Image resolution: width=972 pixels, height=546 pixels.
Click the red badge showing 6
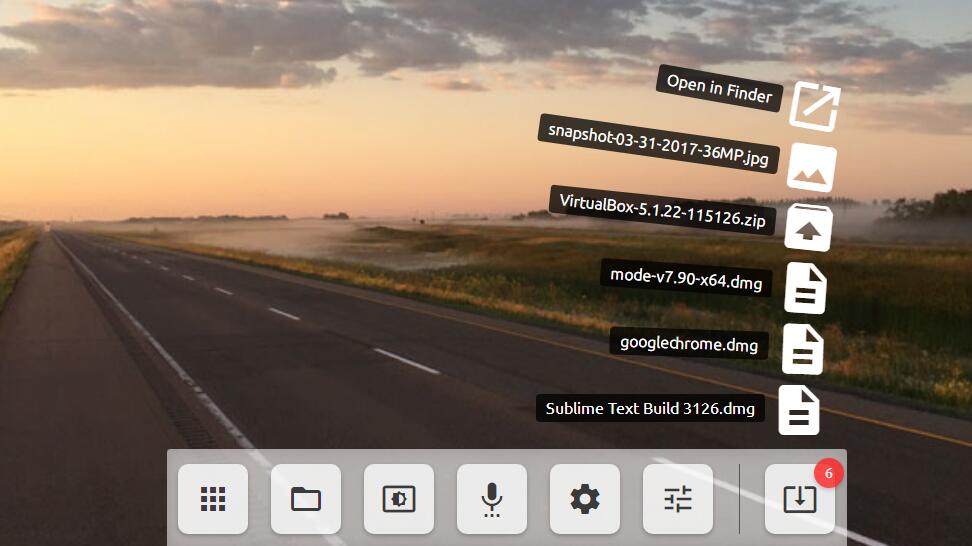[x=828, y=473]
